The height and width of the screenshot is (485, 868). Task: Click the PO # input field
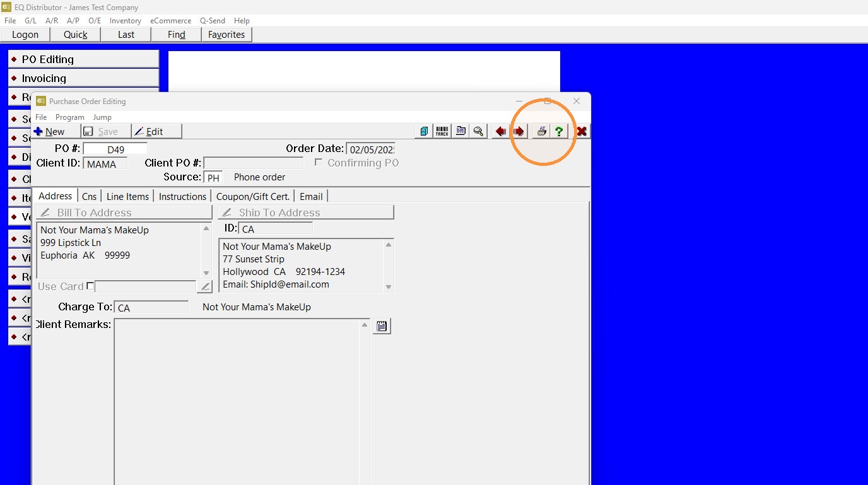pos(115,149)
